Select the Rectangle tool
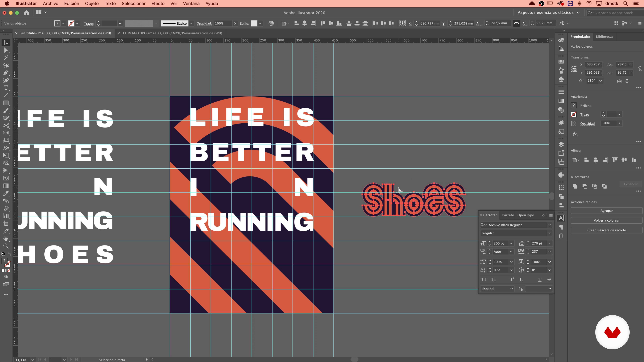 pyautogui.click(x=6, y=103)
